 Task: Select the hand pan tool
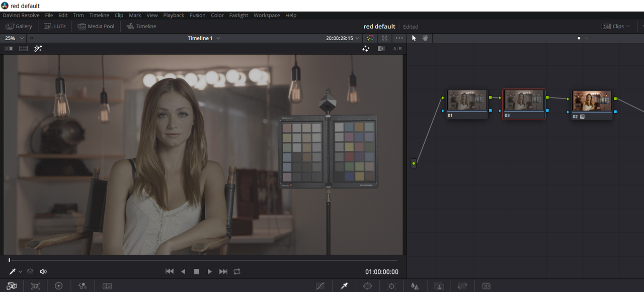click(x=425, y=38)
